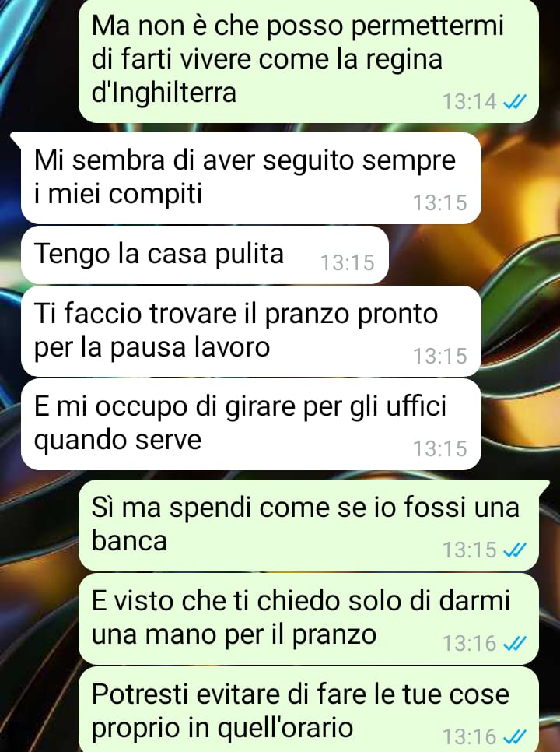This screenshot has width=560, height=752.
Task: Tap the 'E visto che ti chiedo' bubble
Action: tap(309, 619)
